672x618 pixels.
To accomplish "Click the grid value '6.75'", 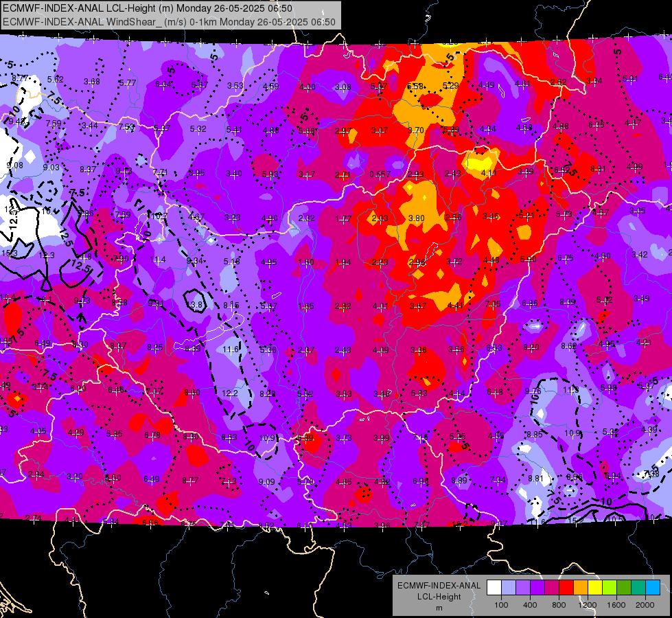I will pyautogui.click(x=566, y=257).
